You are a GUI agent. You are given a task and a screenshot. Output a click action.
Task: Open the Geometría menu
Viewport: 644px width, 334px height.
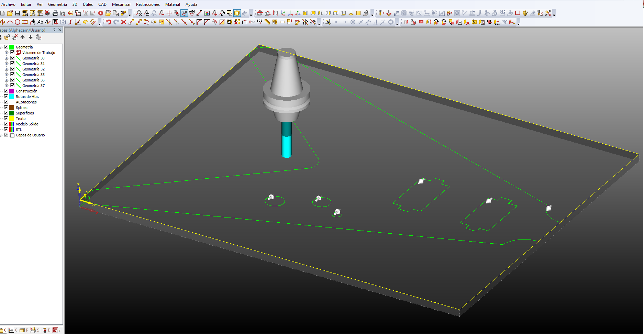(x=57, y=4)
